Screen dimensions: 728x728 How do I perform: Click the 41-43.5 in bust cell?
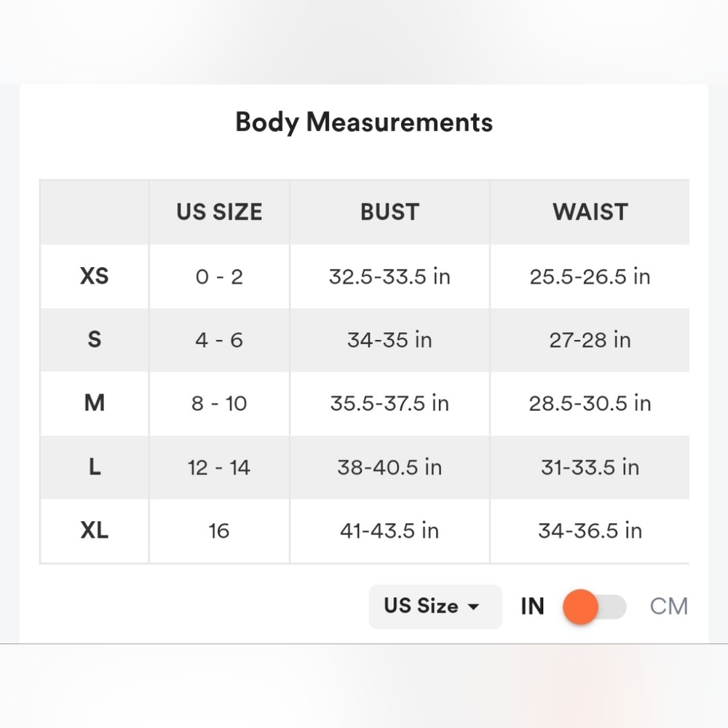(389, 531)
